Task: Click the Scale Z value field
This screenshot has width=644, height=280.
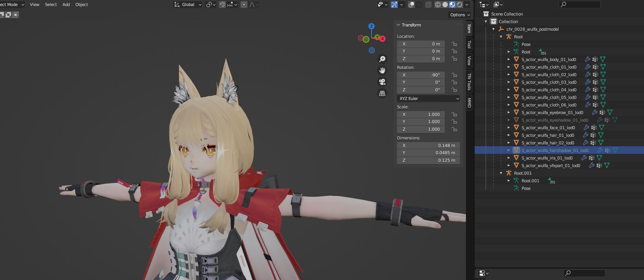Action: click(420, 129)
